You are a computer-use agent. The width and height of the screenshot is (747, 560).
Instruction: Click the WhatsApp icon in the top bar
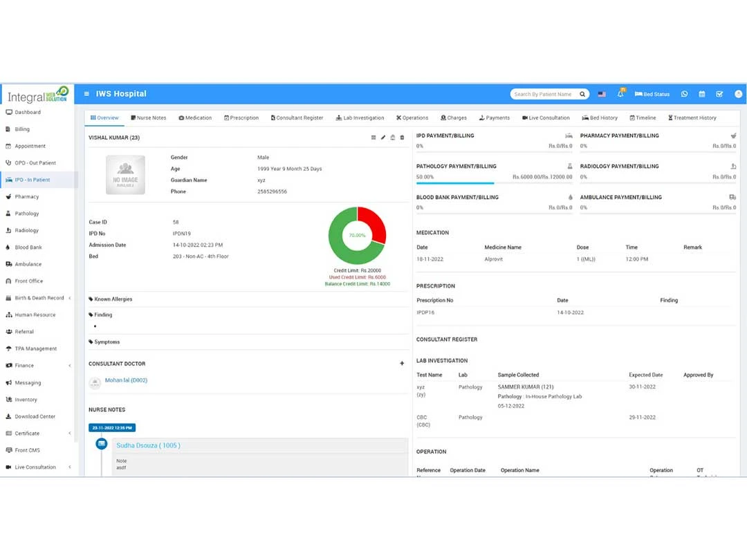(685, 94)
